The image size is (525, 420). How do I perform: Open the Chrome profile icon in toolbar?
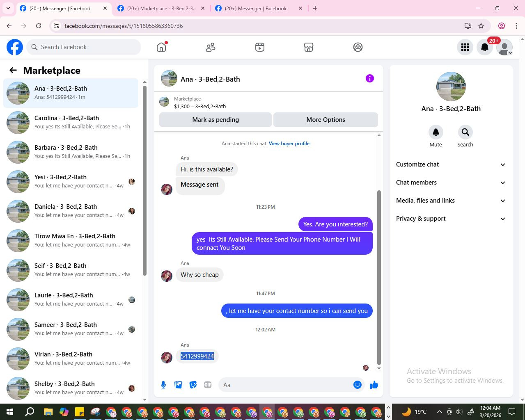tap(502, 26)
